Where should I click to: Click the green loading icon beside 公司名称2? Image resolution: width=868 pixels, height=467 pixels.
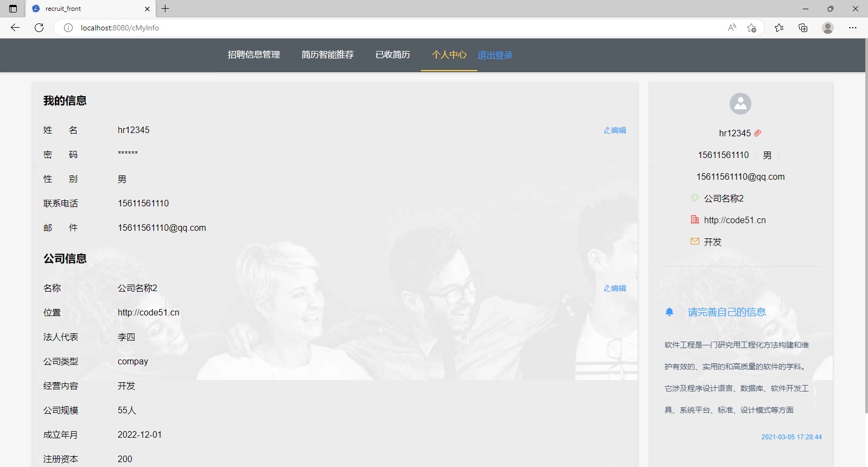695,198
